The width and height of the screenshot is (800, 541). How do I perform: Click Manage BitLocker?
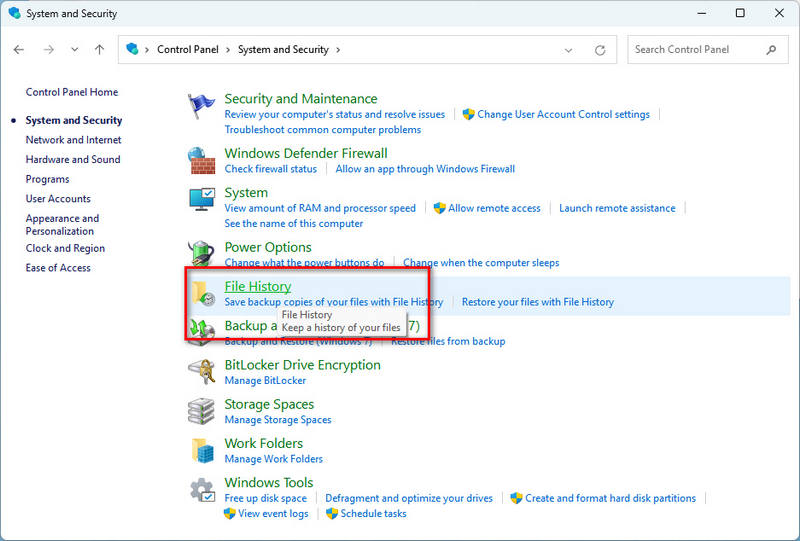265,381
